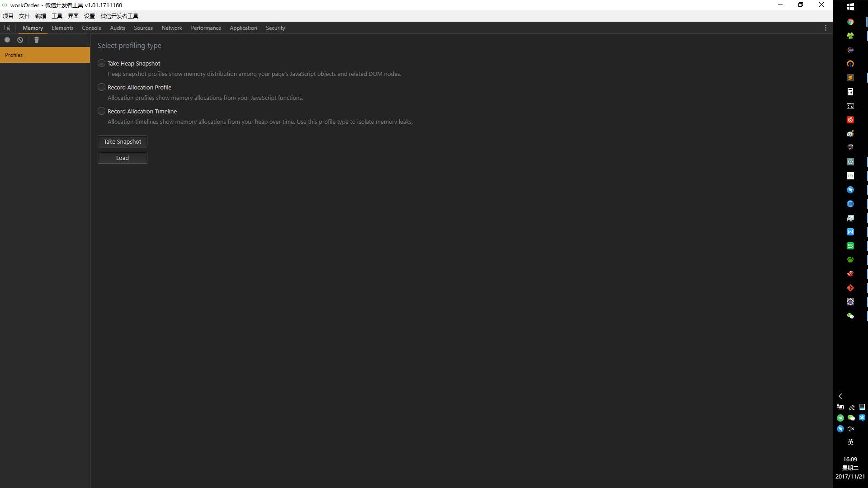Switch to the Network tab
Image resolution: width=868 pixels, height=488 pixels.
(172, 28)
